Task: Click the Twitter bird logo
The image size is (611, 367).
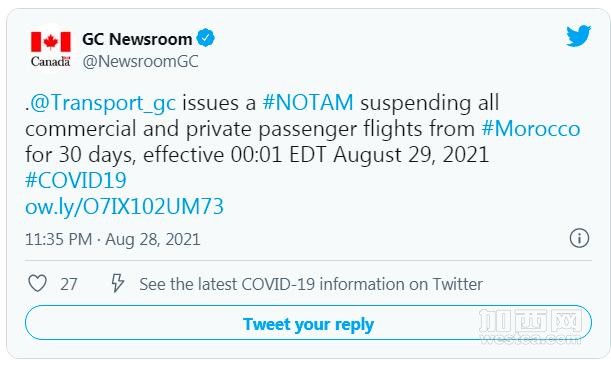Action: tap(579, 35)
